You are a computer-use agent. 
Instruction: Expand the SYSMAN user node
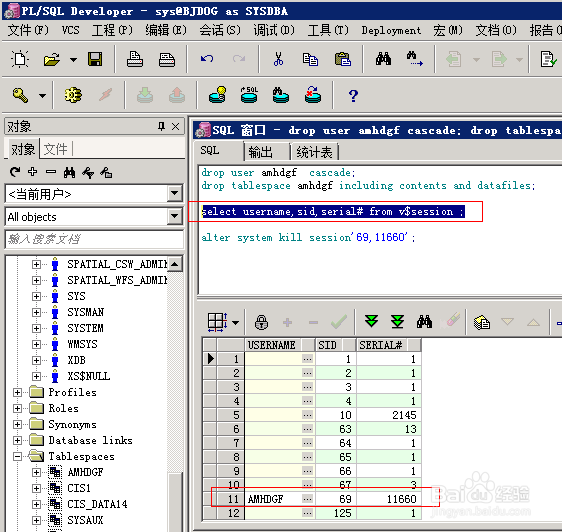(x=36, y=312)
